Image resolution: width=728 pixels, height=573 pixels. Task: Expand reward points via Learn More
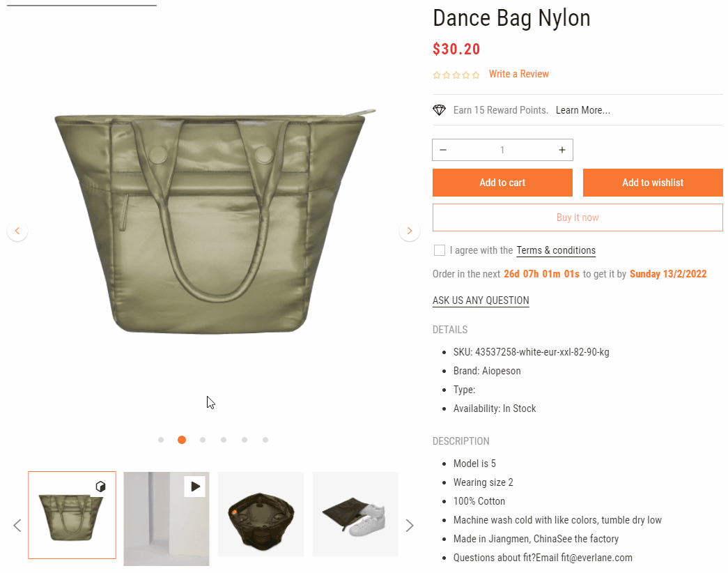582,110
